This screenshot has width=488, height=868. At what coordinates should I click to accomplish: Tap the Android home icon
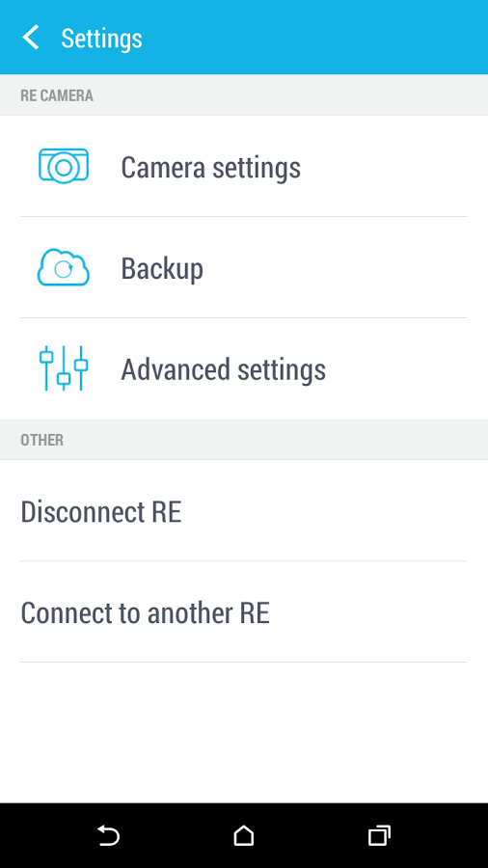(243, 835)
